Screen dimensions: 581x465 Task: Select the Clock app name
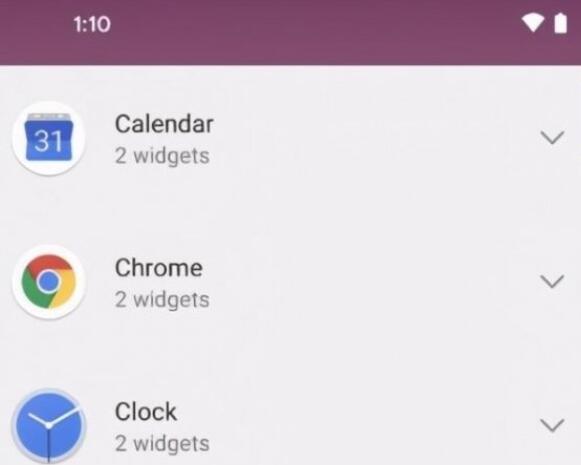pyautogui.click(x=146, y=411)
